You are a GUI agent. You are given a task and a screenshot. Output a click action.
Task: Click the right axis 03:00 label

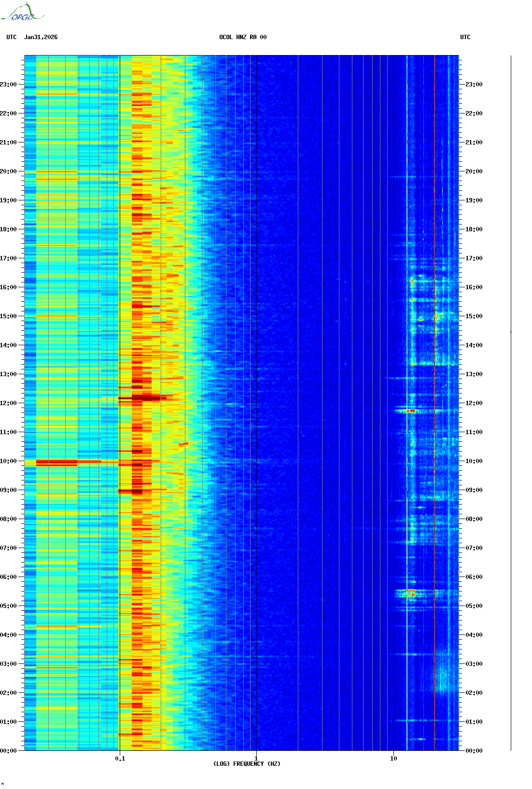[x=474, y=664]
